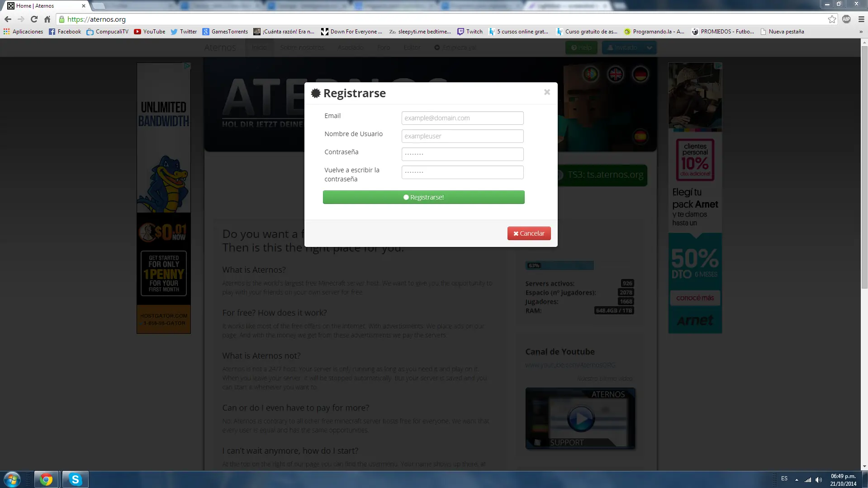Viewport: 868px width, 488px height.
Task: Open the CompucaliTV bookmark
Action: 107,32
